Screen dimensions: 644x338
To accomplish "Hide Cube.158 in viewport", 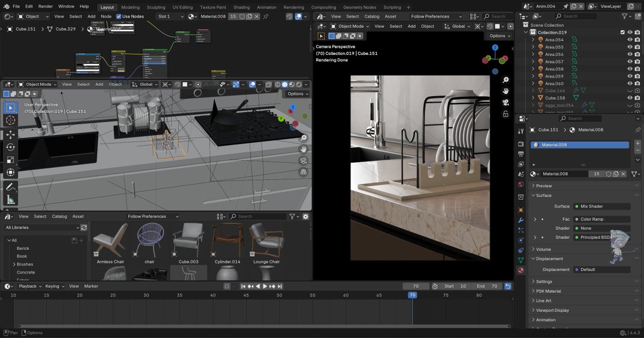I will 630,98.
